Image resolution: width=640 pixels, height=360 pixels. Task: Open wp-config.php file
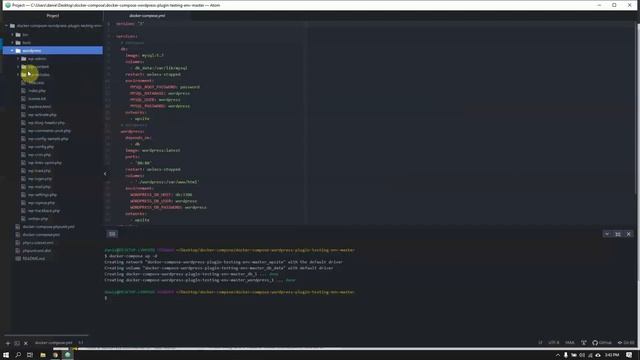41,147
